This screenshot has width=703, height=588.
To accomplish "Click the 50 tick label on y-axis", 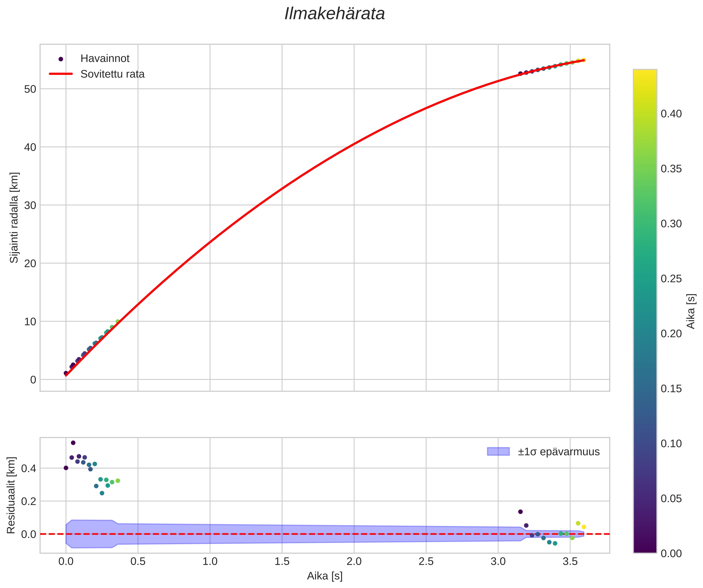I will click(30, 89).
